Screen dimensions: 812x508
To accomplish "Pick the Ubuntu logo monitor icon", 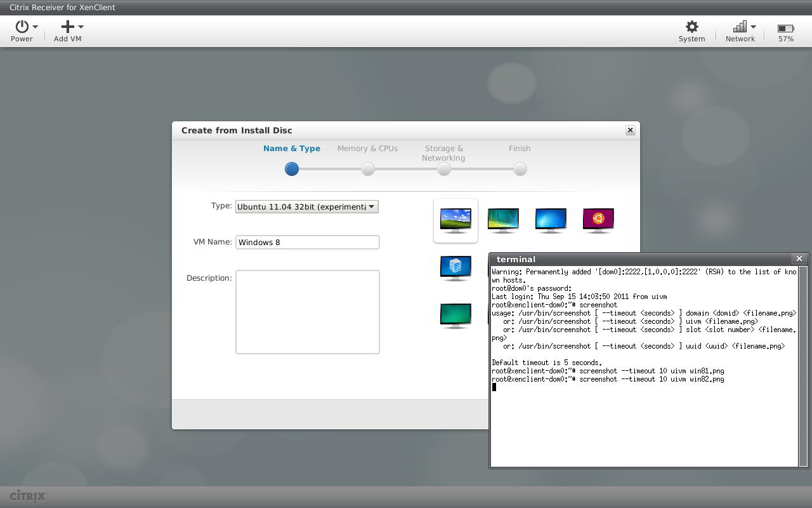I will pyautogui.click(x=598, y=220).
